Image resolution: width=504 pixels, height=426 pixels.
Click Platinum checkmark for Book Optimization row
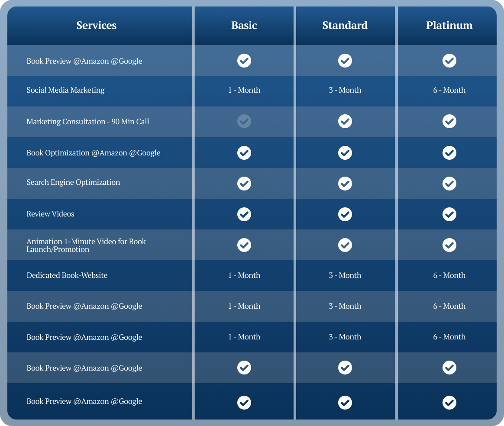[x=449, y=152]
